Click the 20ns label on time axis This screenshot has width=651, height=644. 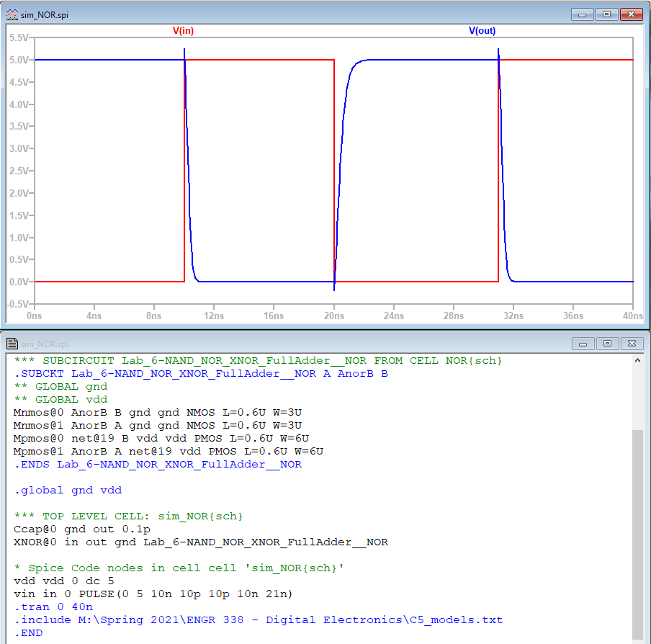coord(333,316)
